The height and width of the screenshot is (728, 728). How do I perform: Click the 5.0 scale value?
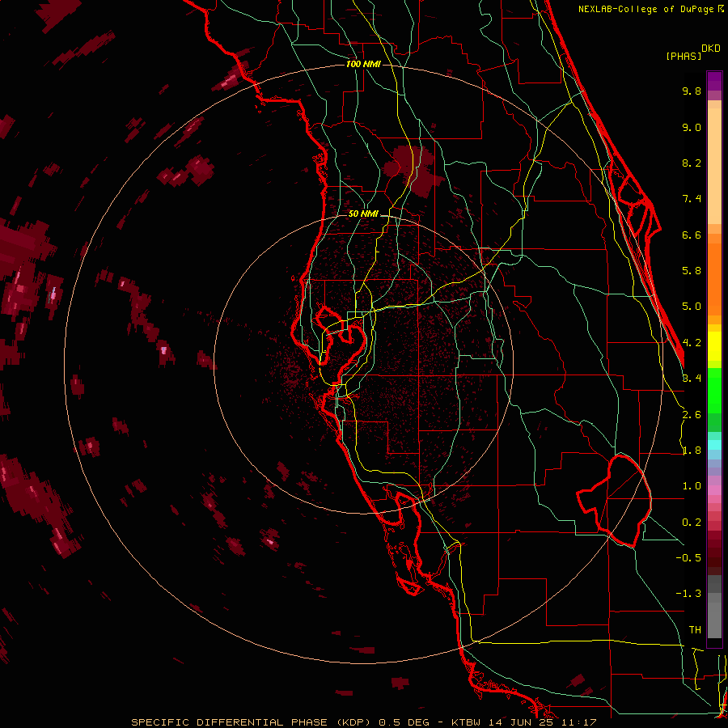[692, 307]
